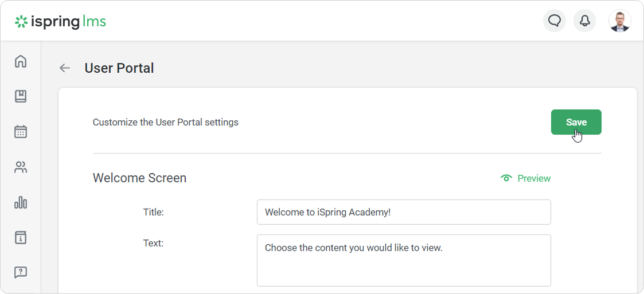
Task: Show notifications via the bell icon
Action: click(x=584, y=21)
